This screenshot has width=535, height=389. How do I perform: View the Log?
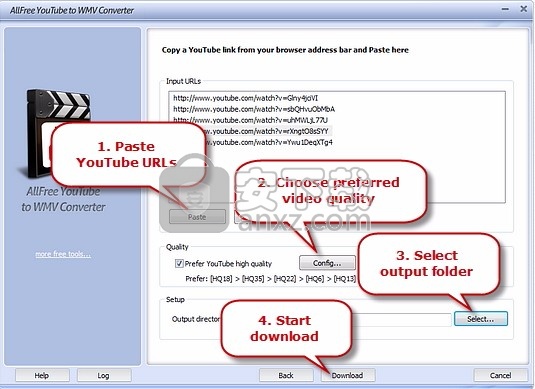[x=104, y=375]
